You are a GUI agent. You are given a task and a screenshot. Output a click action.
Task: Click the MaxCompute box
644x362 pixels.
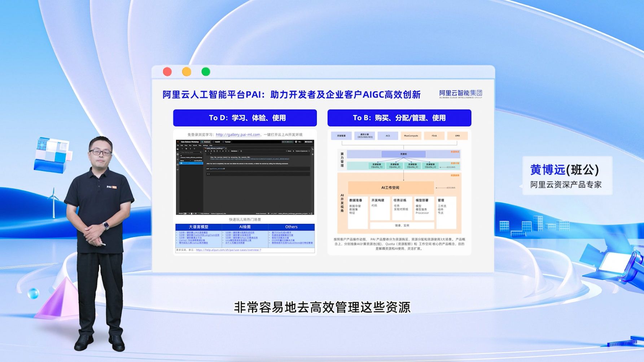click(411, 136)
